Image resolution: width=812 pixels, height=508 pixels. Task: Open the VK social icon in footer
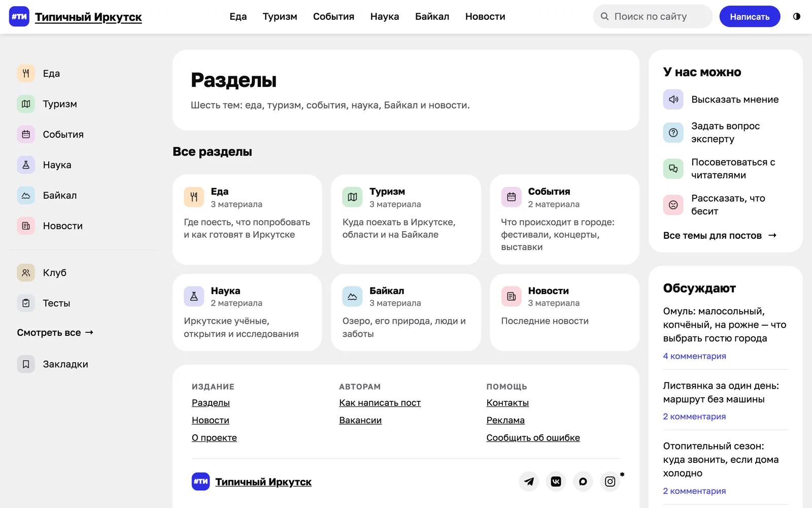point(556,481)
